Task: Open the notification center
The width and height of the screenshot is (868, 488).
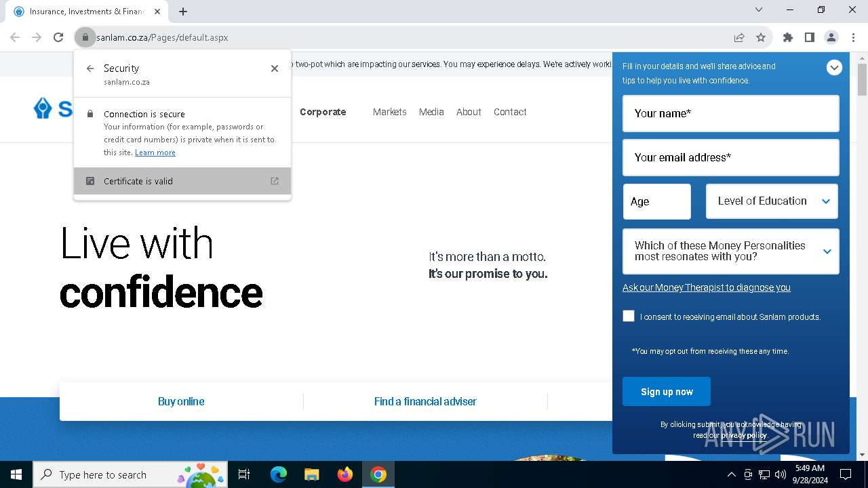Action: click(846, 474)
